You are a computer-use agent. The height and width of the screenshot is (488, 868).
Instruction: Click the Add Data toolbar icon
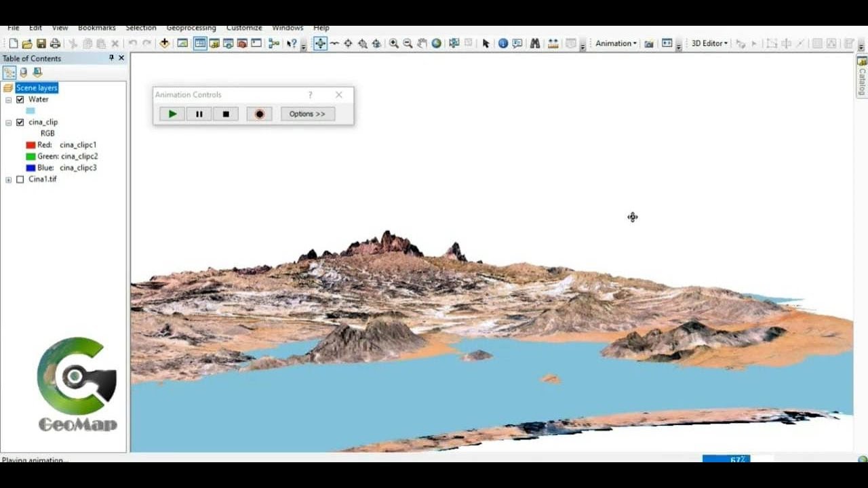coord(164,43)
